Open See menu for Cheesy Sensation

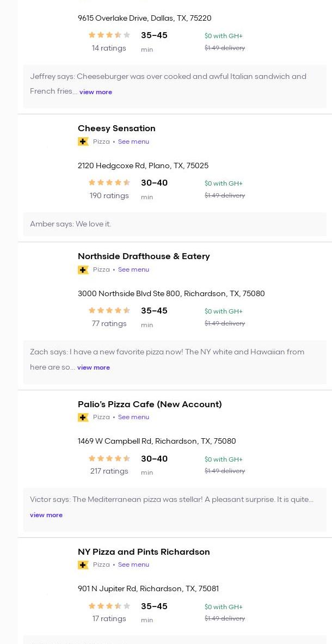pos(133,142)
